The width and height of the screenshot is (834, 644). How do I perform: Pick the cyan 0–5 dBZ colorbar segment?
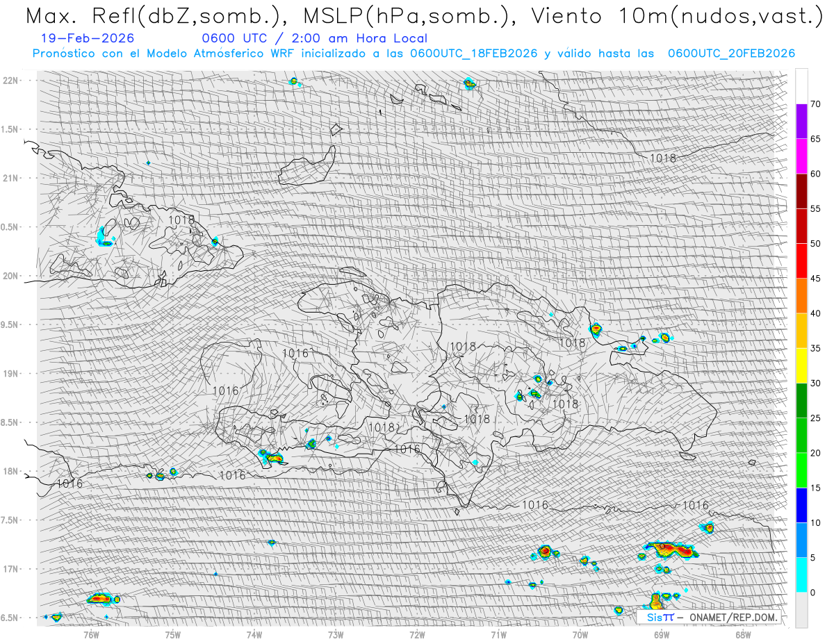click(801, 575)
